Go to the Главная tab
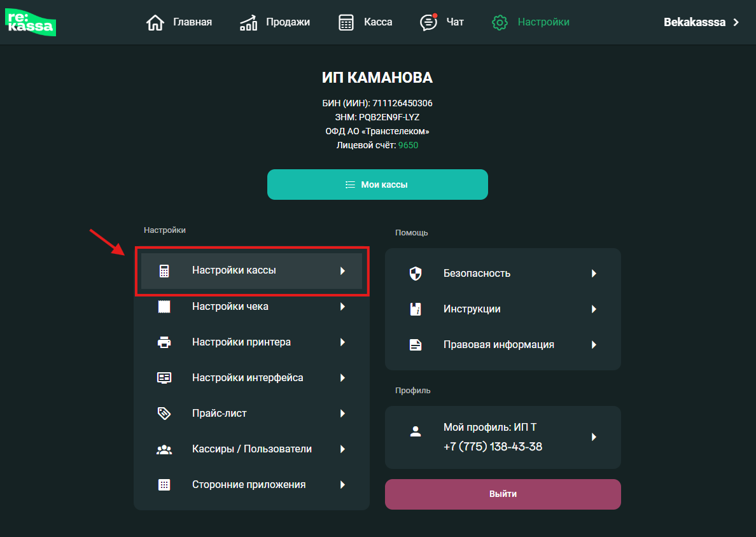Screen dimensions: 756x537 pyautogui.click(x=179, y=22)
